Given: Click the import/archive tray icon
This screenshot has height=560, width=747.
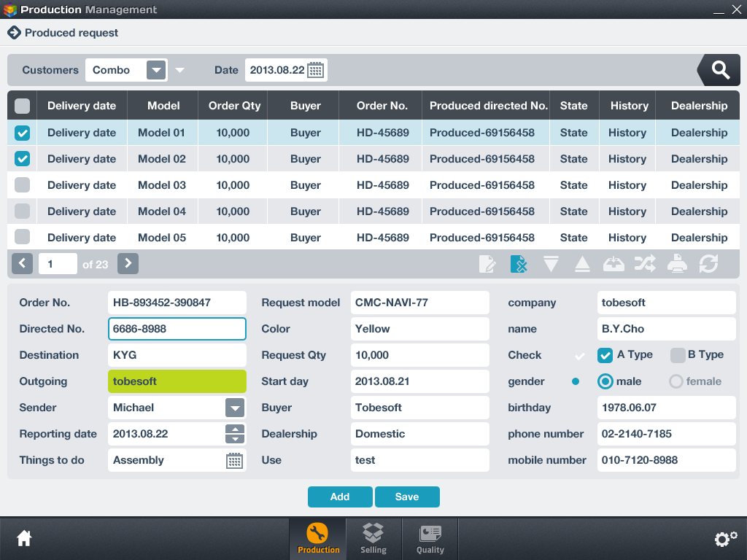Looking at the screenshot, I should click(x=614, y=264).
